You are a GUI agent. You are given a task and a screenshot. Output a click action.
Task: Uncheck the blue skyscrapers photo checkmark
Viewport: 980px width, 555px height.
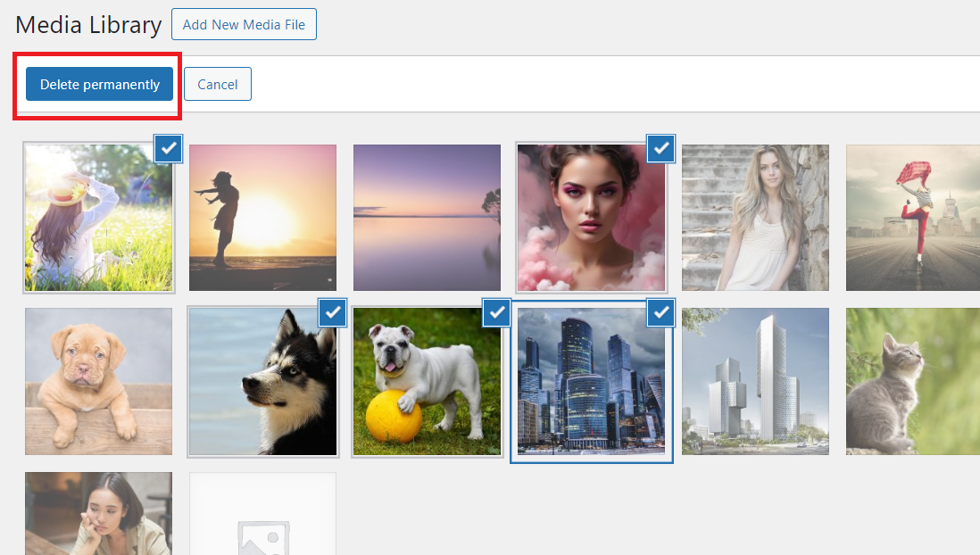tap(660, 312)
